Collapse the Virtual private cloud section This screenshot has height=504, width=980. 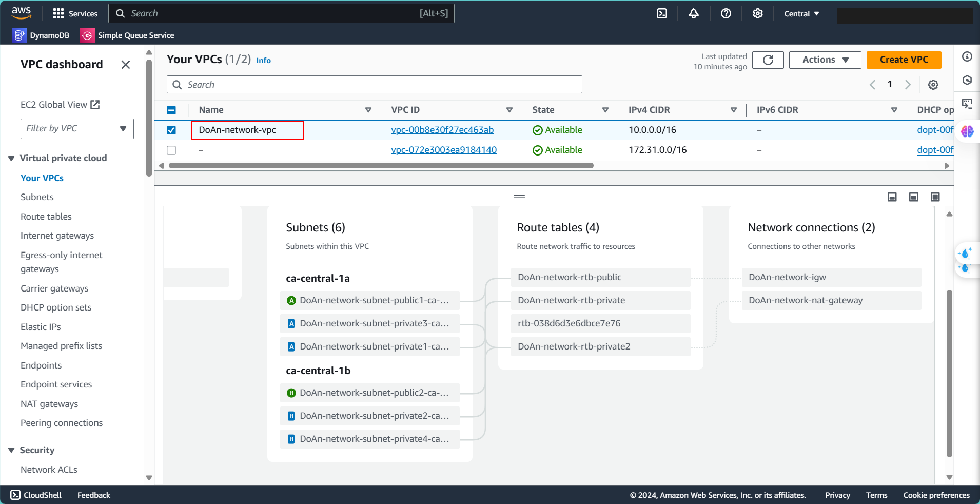coord(11,159)
